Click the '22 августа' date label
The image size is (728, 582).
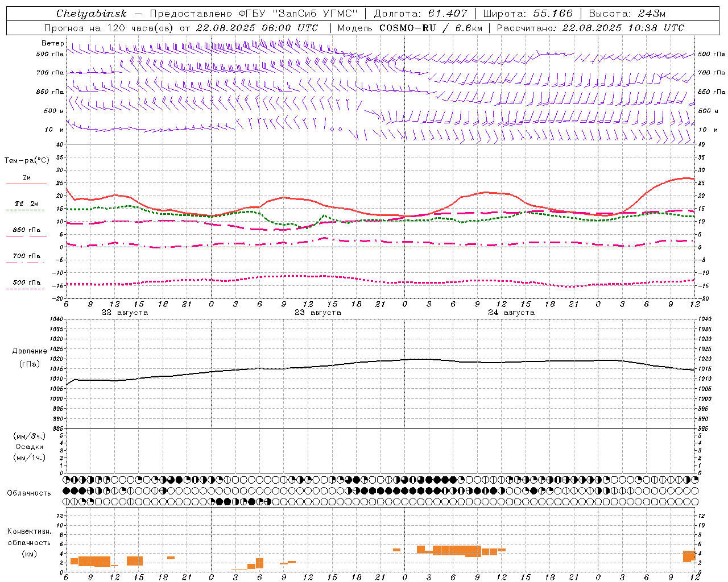[125, 313]
